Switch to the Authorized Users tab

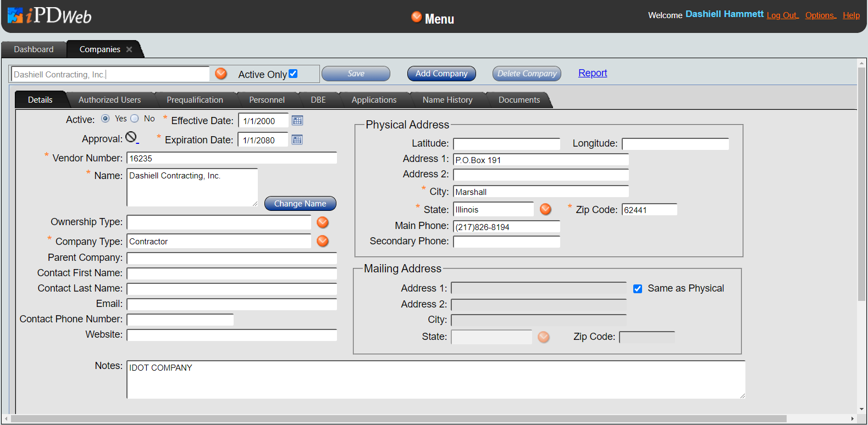click(x=109, y=100)
